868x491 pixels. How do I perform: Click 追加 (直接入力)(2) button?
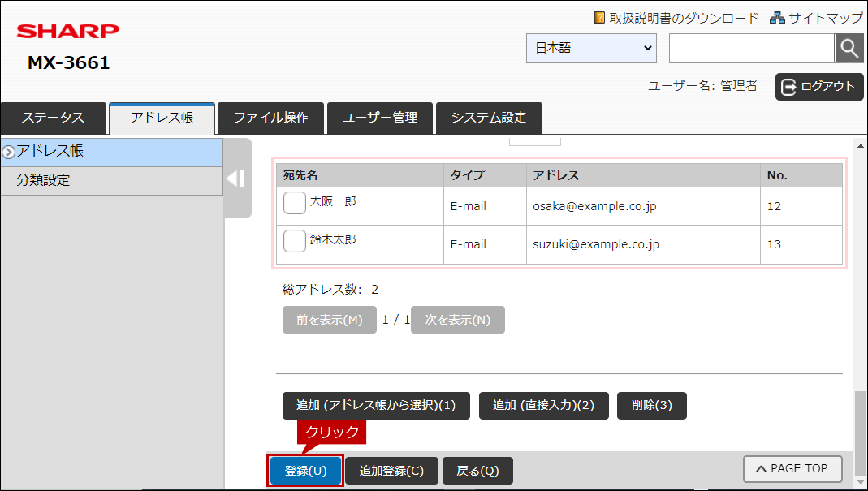click(543, 406)
